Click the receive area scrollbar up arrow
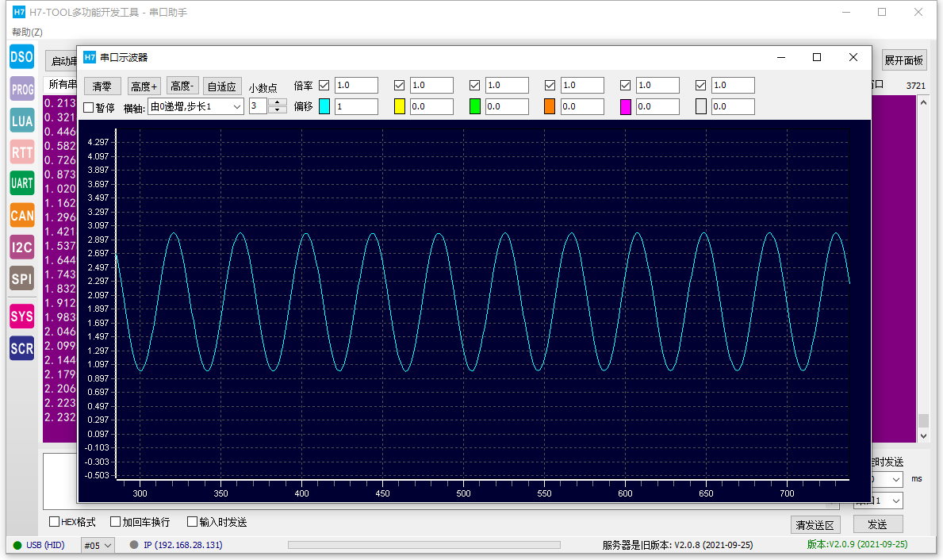 point(924,102)
